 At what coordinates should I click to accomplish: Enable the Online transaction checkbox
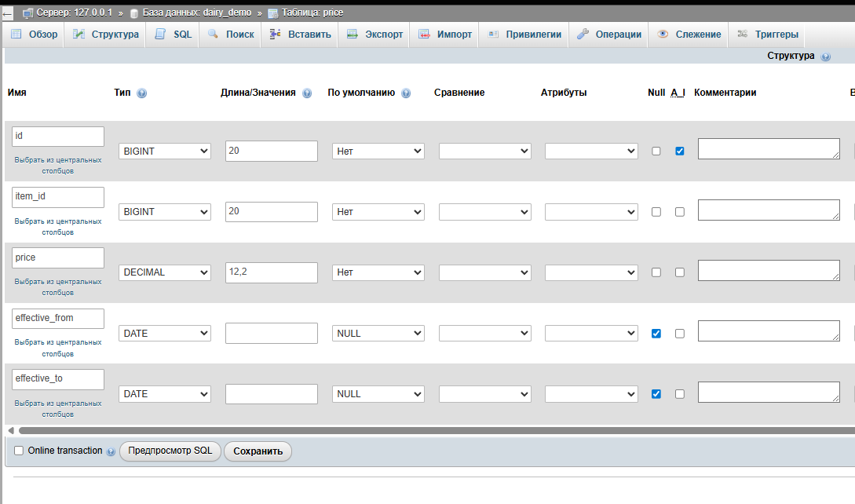pyautogui.click(x=19, y=451)
